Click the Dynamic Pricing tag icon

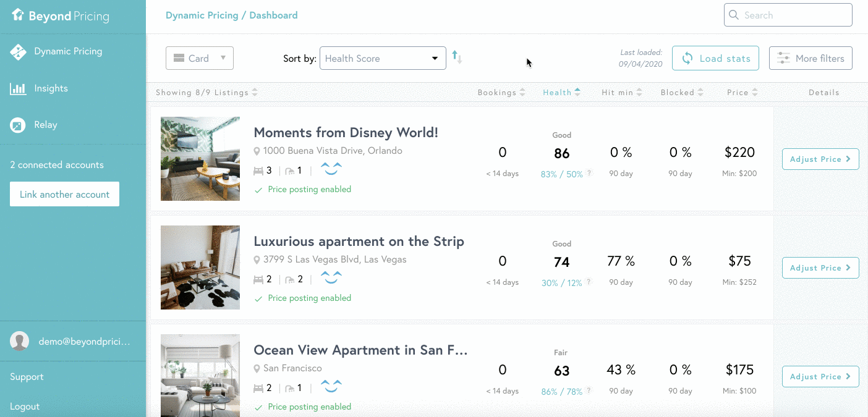[x=18, y=52]
